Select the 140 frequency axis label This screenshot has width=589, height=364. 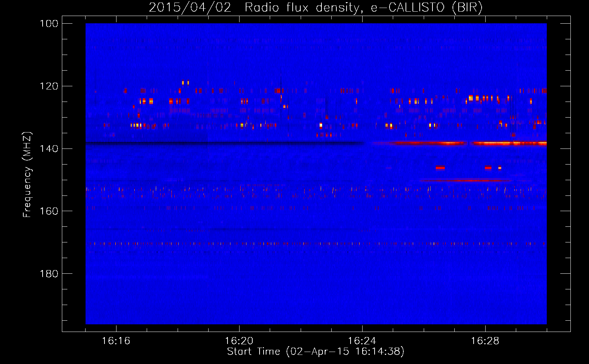[49, 149]
